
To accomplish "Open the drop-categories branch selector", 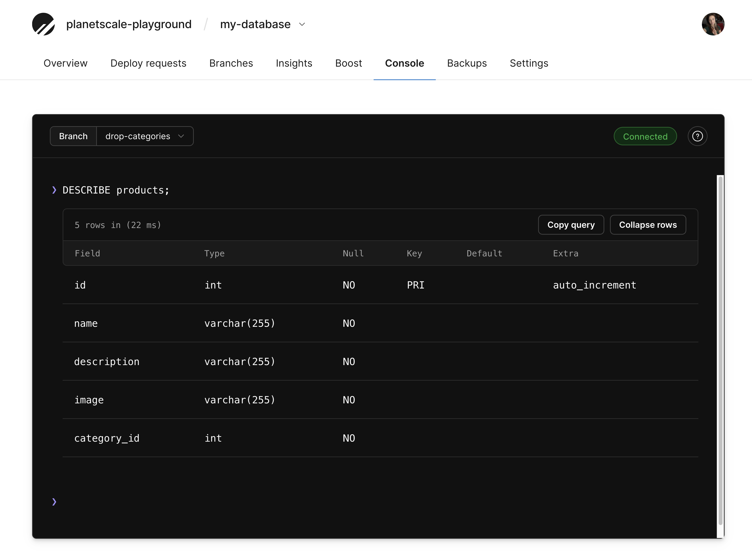I will [145, 136].
